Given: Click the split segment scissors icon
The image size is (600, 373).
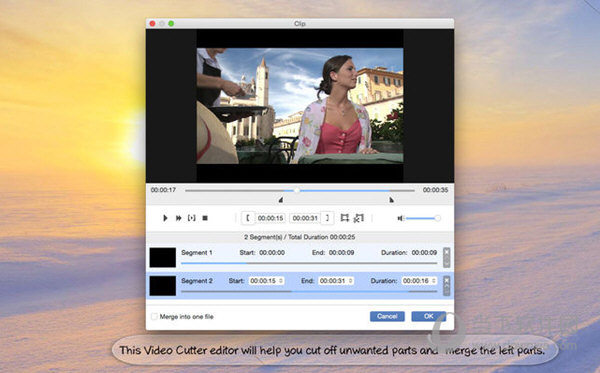Looking at the screenshot, I should 359,218.
